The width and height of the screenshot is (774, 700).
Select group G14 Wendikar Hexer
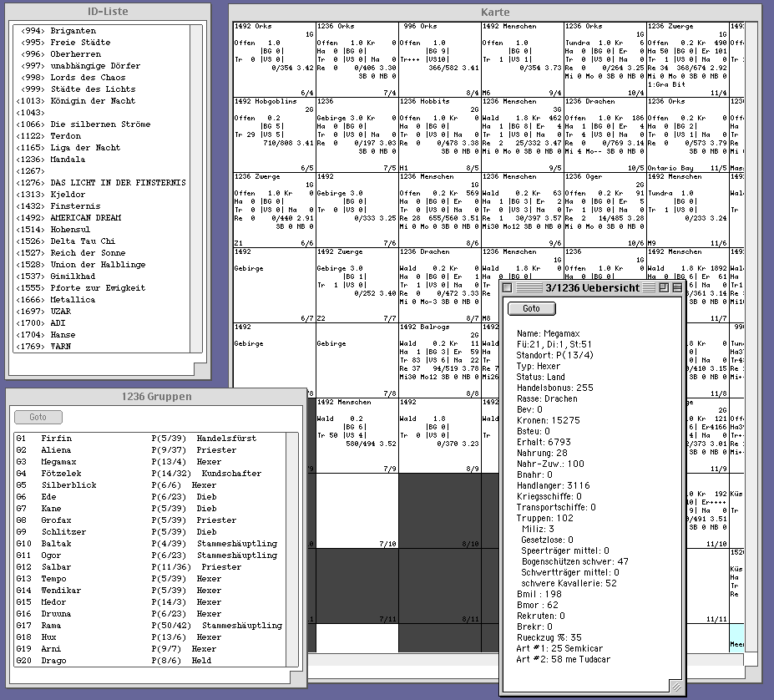(149, 591)
